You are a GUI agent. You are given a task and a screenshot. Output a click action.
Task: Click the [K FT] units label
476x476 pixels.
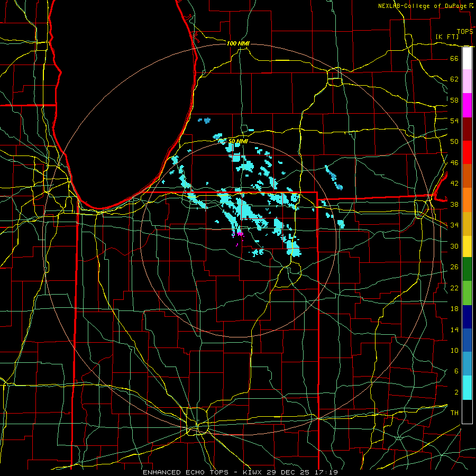(x=447, y=36)
